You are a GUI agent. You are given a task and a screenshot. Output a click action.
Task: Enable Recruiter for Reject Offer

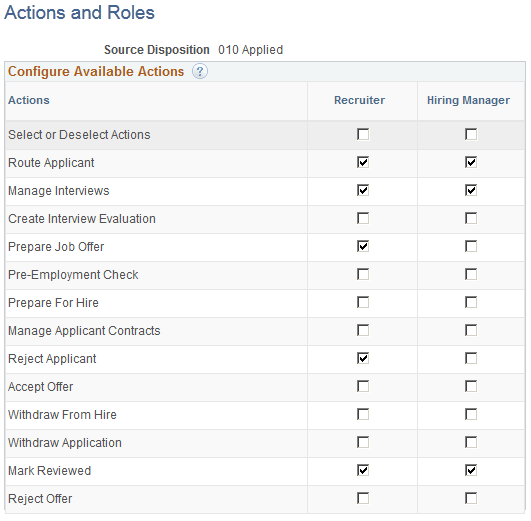tap(363, 498)
